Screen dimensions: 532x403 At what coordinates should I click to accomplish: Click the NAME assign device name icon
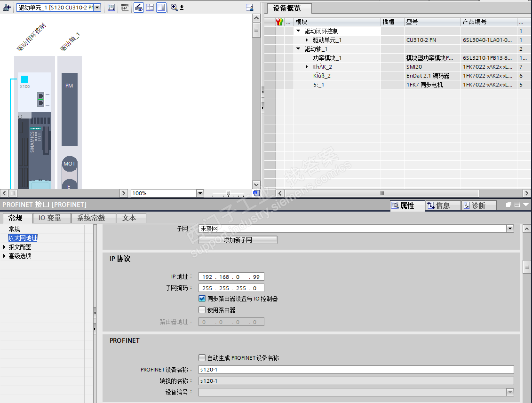(125, 7)
